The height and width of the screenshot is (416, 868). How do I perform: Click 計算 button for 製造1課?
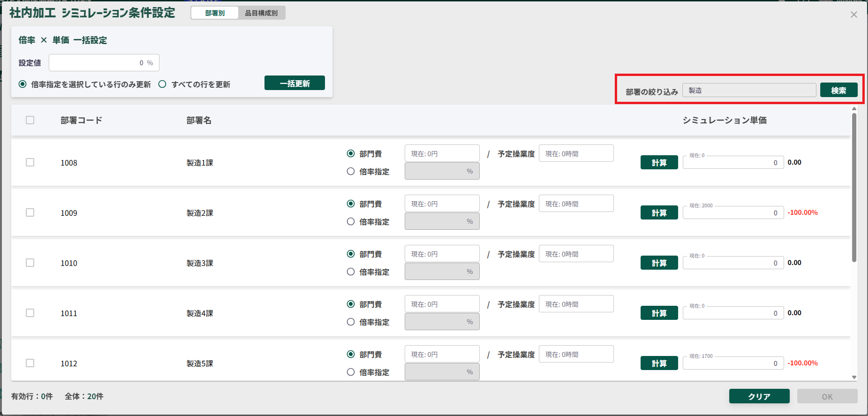pos(659,162)
